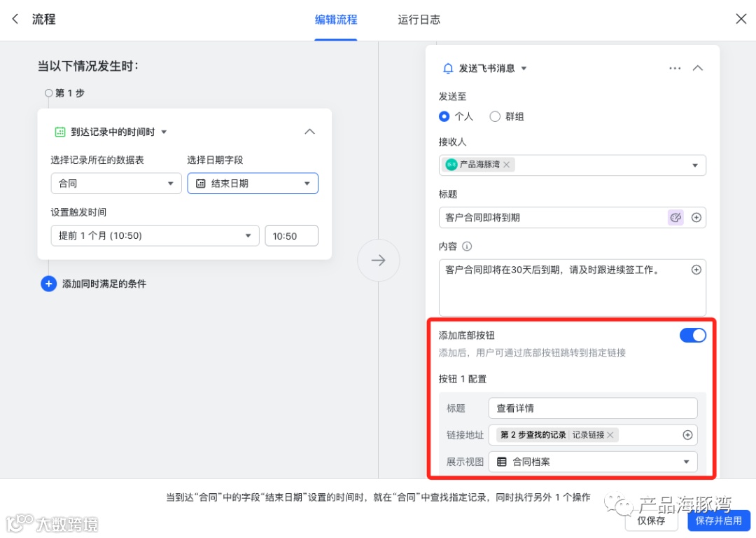Click the plus icon in 标题 field
The image size is (756, 538).
696,217
